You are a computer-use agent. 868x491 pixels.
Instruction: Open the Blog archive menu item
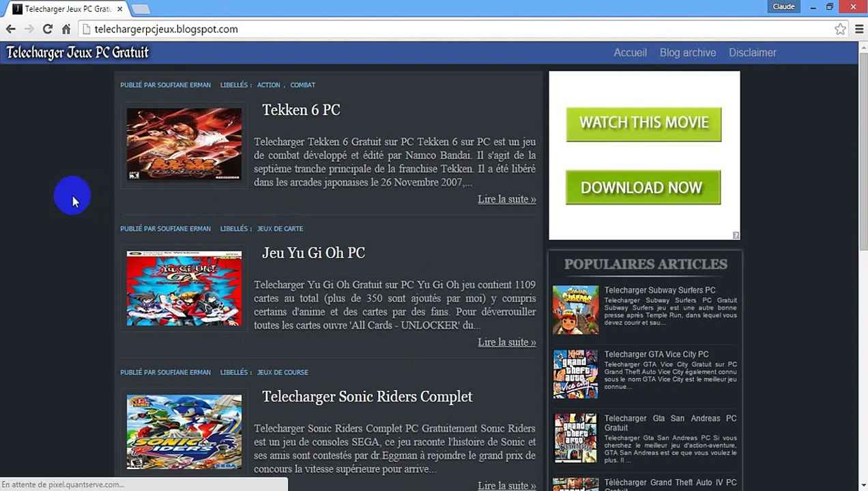[687, 53]
